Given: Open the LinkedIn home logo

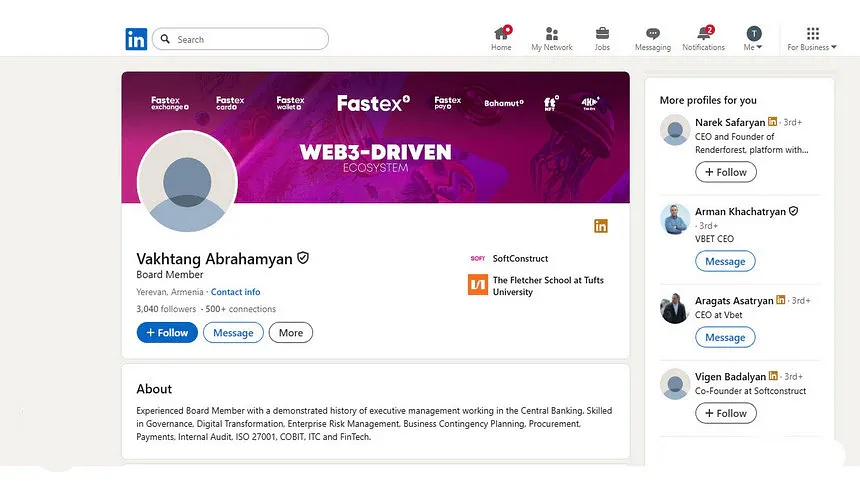Looking at the screenshot, I should pos(136,39).
